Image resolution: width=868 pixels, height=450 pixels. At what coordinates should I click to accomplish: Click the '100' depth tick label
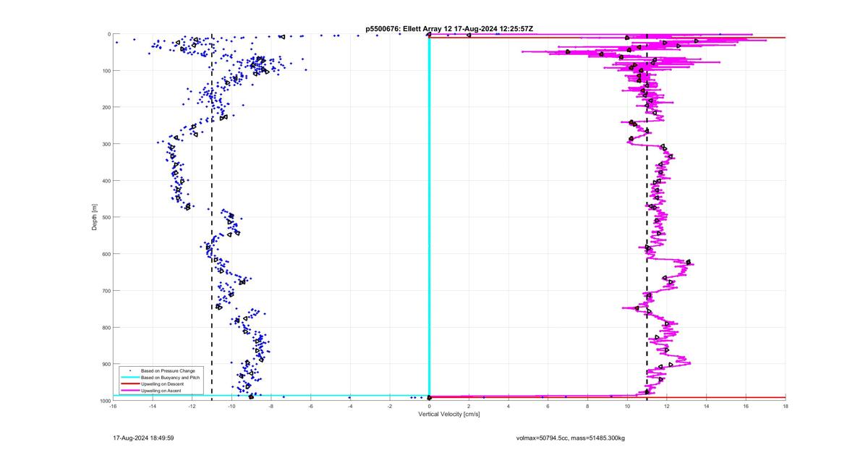click(x=106, y=71)
